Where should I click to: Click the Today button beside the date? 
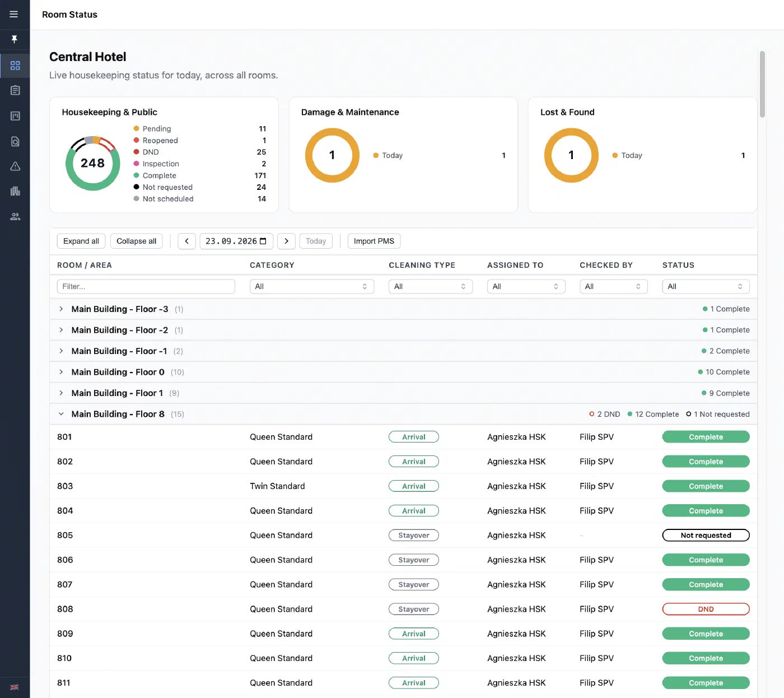[x=316, y=241]
